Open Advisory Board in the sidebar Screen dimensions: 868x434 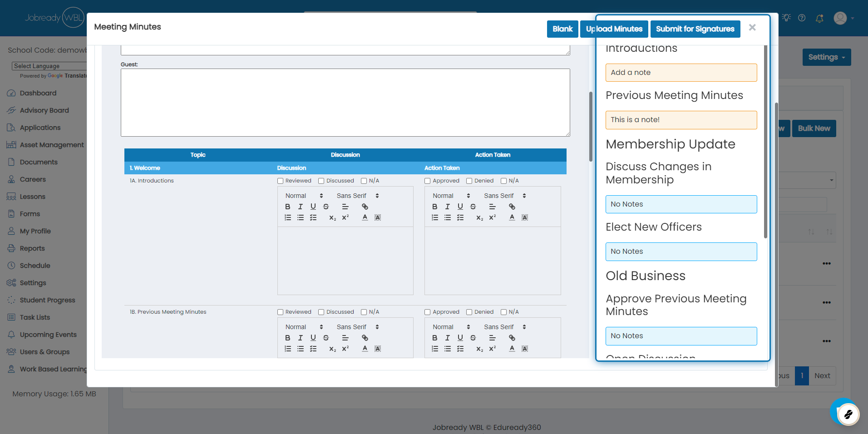tap(44, 110)
